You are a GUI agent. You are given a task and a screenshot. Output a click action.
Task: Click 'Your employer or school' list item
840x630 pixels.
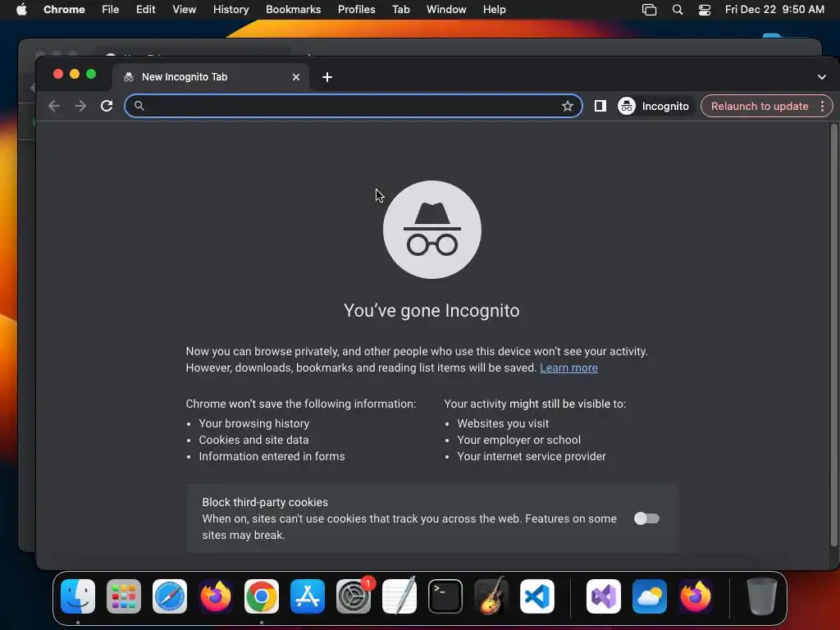click(518, 440)
